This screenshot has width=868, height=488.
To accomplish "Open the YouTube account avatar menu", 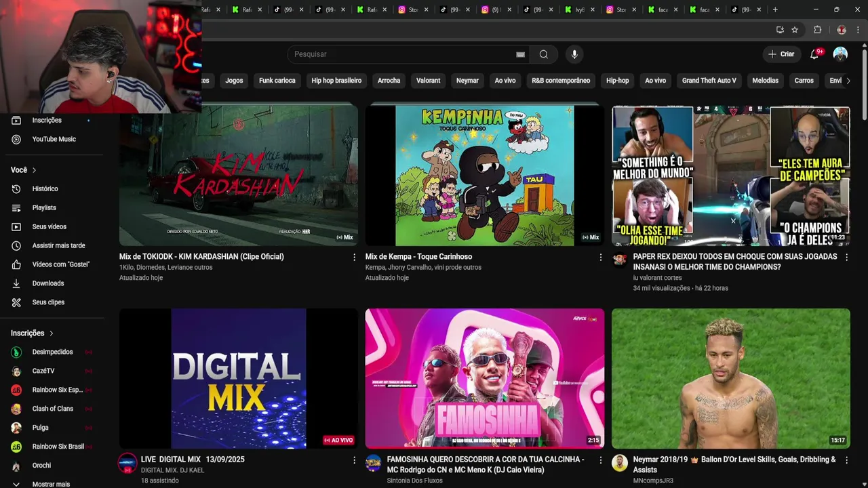I will (840, 54).
